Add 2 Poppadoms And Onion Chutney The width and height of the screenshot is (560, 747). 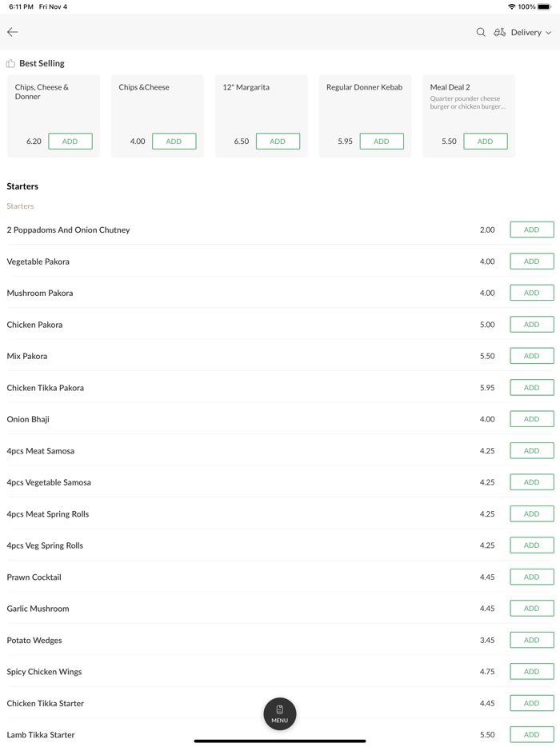(x=532, y=230)
